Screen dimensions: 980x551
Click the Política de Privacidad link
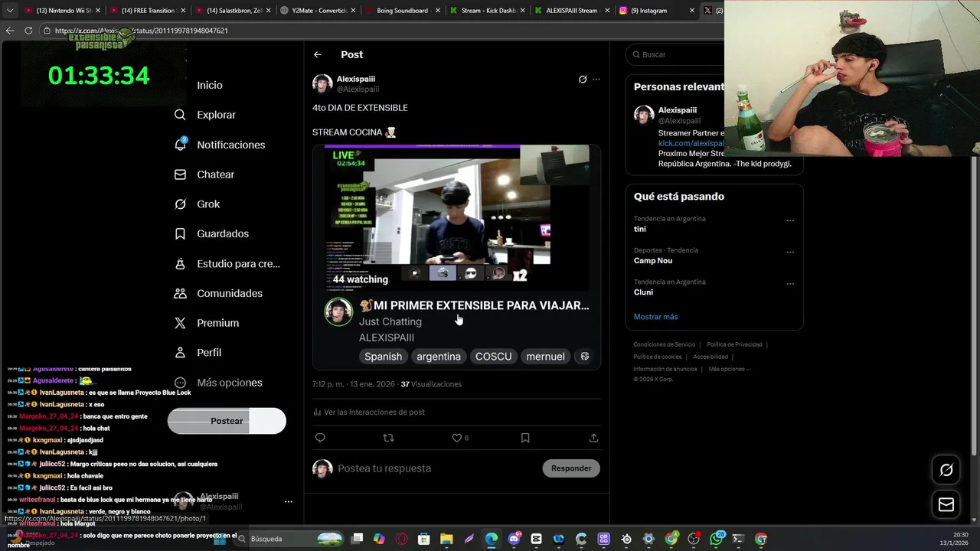pyautogui.click(x=734, y=344)
